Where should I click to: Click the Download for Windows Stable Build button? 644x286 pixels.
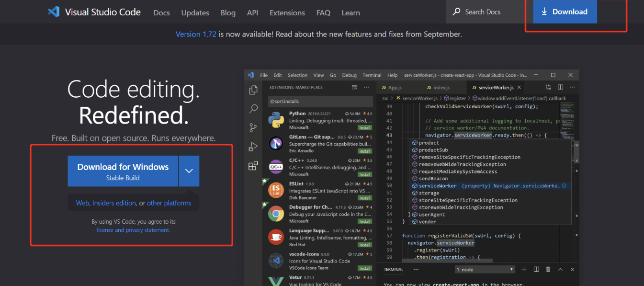123,171
